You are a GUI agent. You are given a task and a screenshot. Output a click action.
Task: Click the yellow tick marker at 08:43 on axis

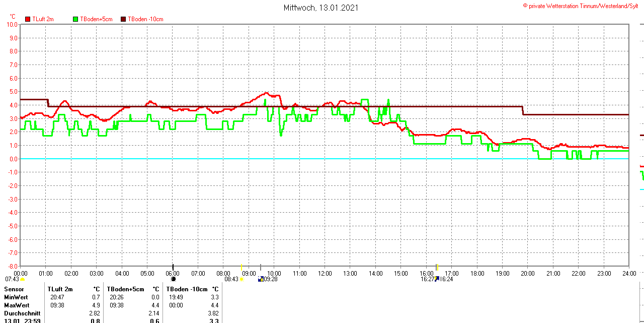point(242,267)
